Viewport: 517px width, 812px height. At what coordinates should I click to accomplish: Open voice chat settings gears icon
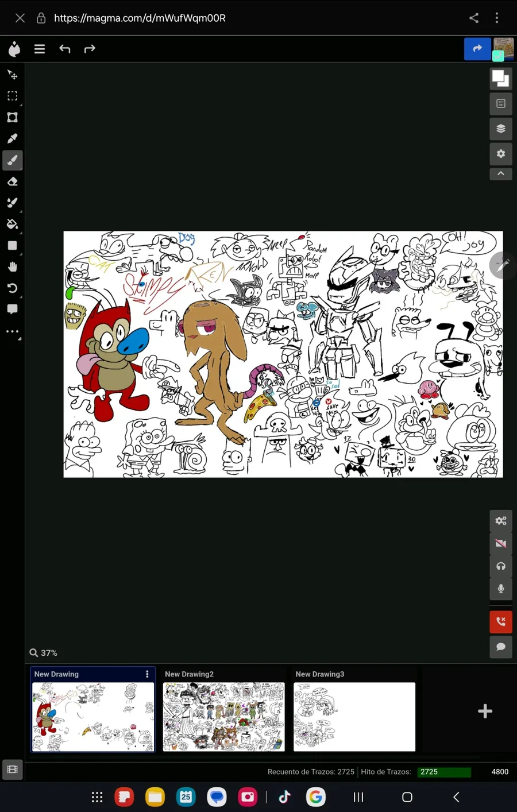[501, 521]
